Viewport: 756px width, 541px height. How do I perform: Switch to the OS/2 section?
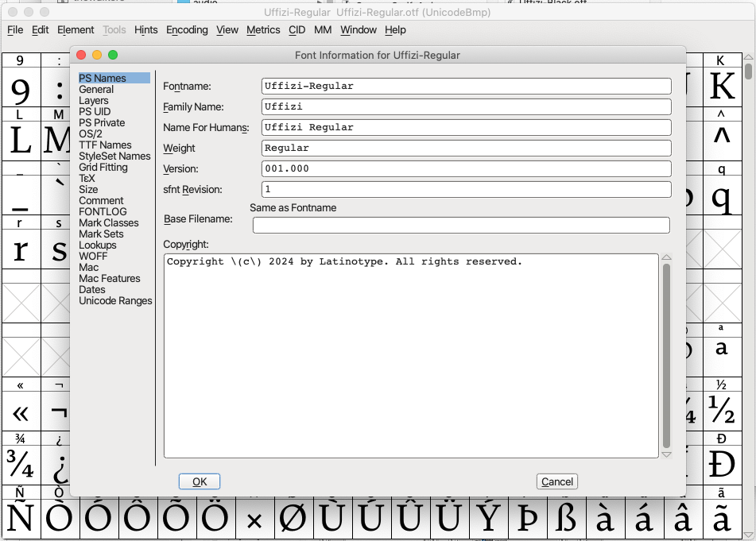[x=91, y=133]
